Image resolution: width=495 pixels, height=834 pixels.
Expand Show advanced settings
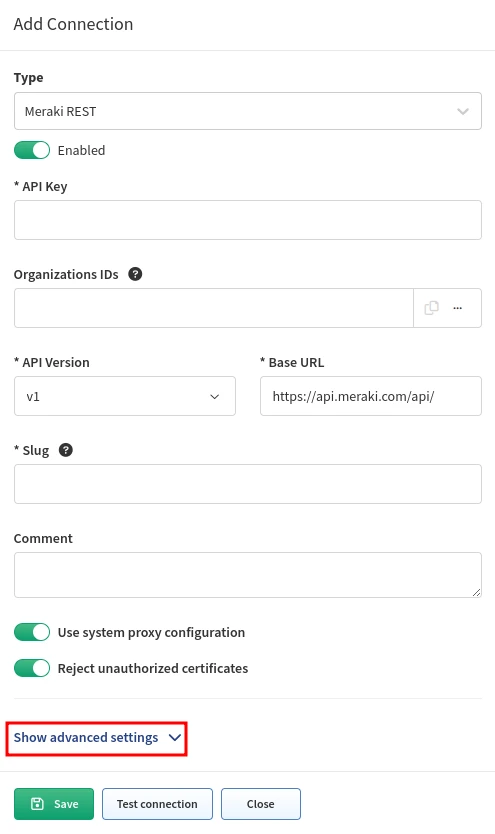pos(97,738)
